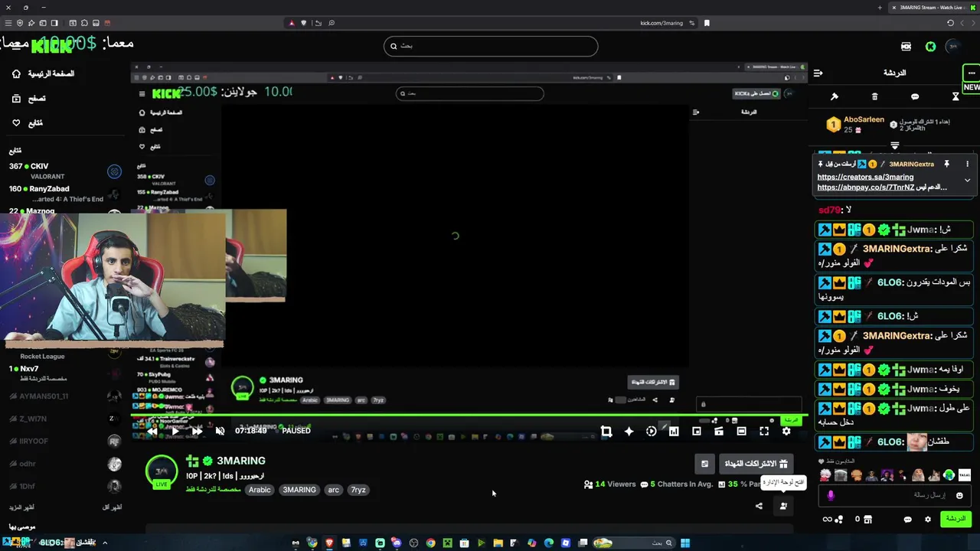The image size is (980, 551).
Task: Click the crop/clip icon on player
Action: 606,432
